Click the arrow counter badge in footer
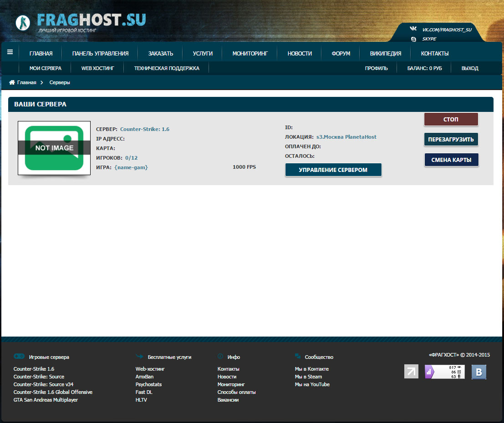Image resolution: width=504 pixels, height=423 pixels. pyautogui.click(x=411, y=372)
